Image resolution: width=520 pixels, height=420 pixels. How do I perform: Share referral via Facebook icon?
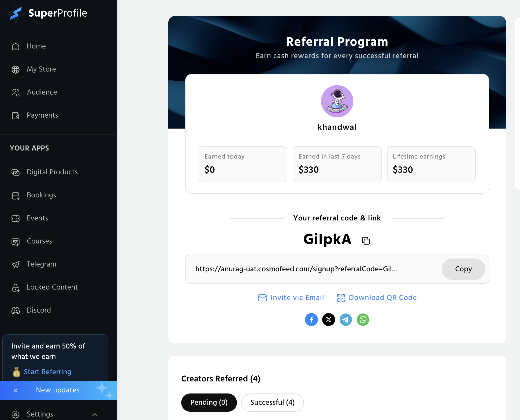(x=311, y=320)
